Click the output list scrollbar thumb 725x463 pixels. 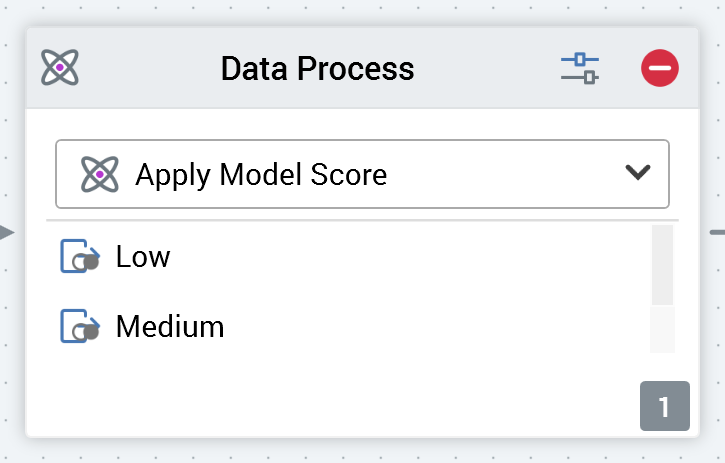[662, 265]
